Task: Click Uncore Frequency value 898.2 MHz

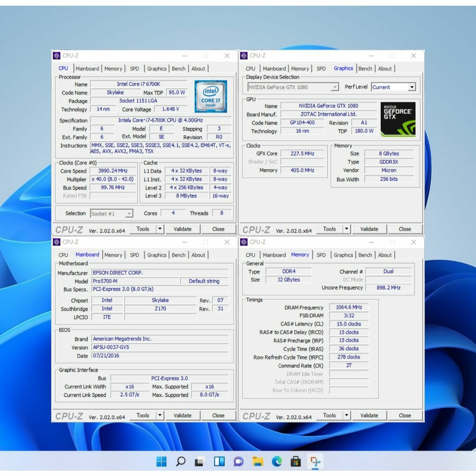Action: point(389,287)
